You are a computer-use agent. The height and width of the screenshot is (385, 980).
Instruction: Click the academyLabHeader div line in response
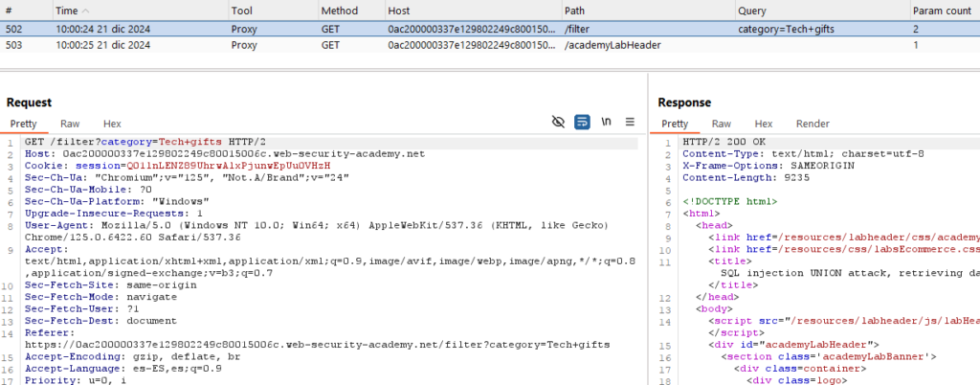tap(793, 345)
